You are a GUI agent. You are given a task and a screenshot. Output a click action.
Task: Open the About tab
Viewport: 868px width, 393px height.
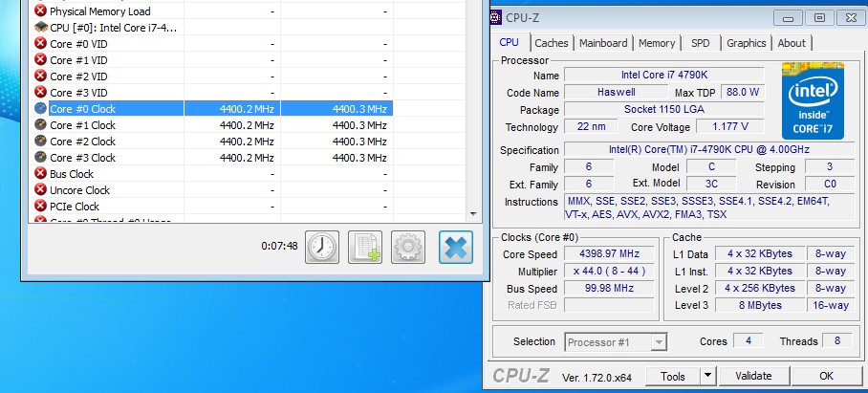pos(792,43)
